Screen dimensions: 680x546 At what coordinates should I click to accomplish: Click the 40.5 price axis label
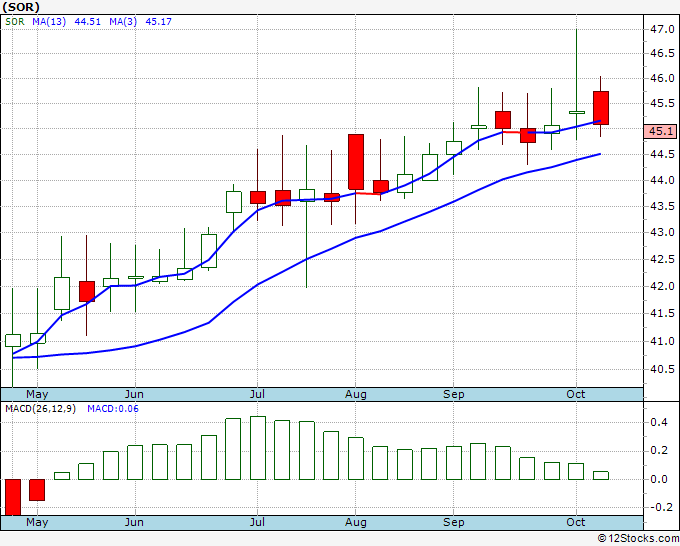click(x=660, y=369)
